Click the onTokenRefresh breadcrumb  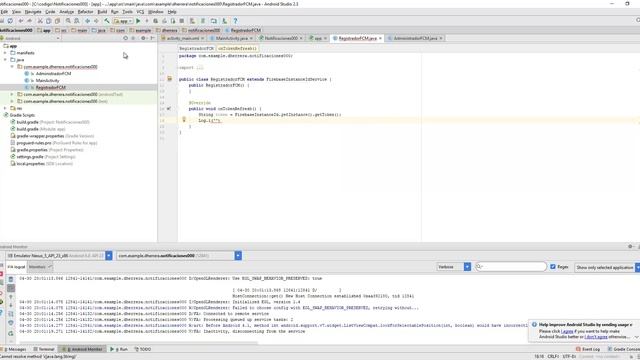pos(237,48)
